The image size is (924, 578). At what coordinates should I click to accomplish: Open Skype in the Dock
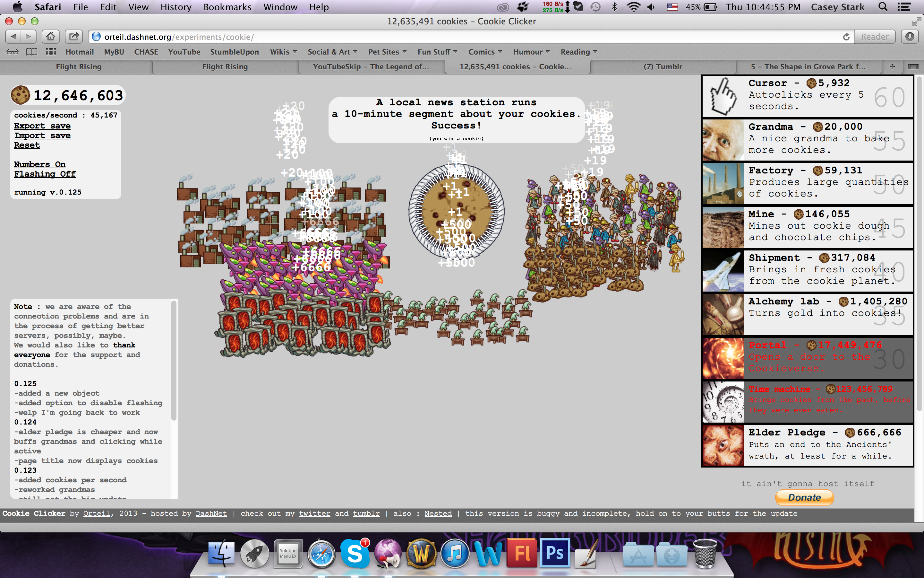click(355, 553)
